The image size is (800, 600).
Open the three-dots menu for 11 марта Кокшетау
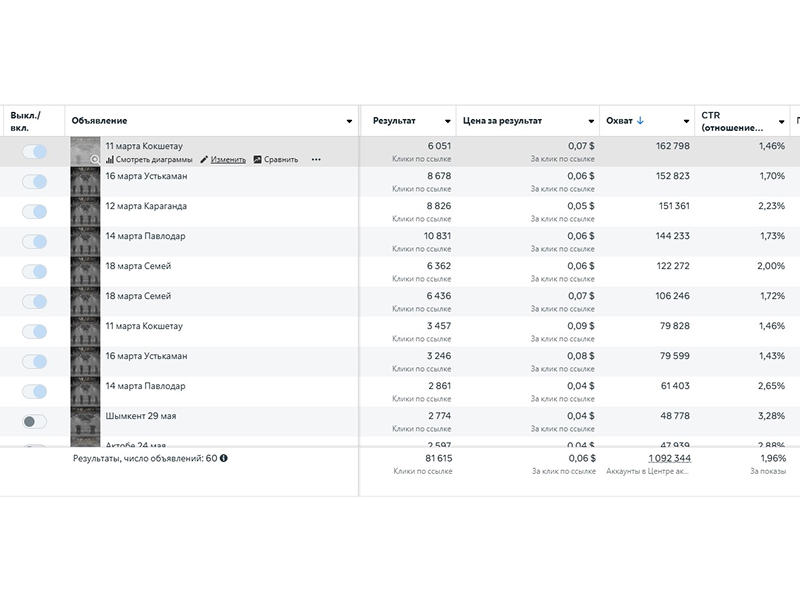316,159
